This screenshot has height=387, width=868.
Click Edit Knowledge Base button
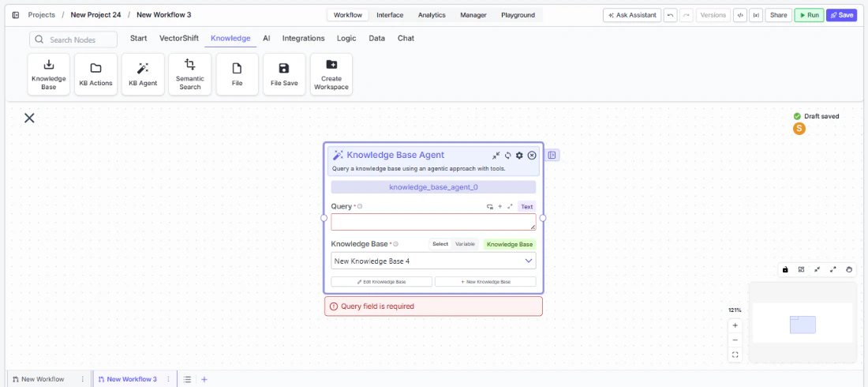[381, 282]
